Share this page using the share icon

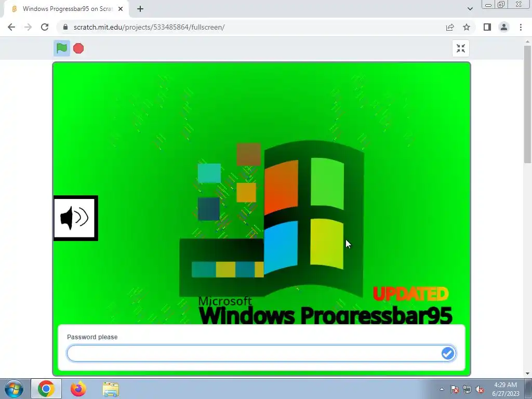450,27
